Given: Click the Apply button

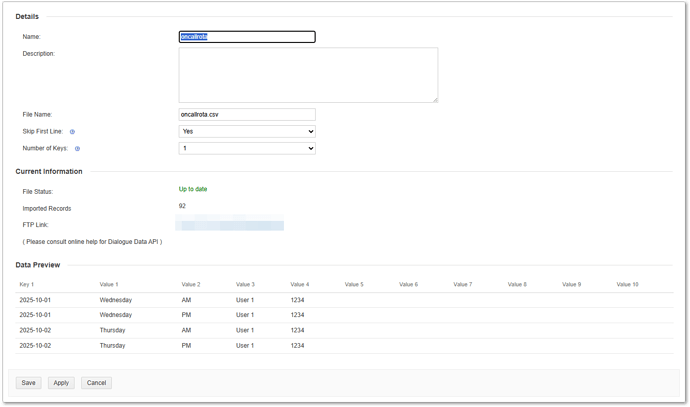Looking at the screenshot, I should click(x=61, y=383).
